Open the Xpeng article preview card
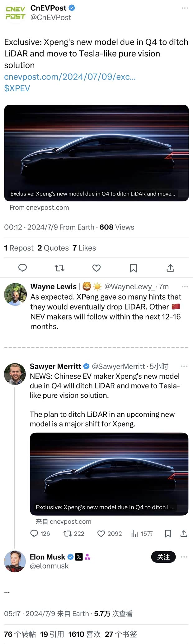Image resolution: width=193 pixels, height=644 pixels. point(96,153)
